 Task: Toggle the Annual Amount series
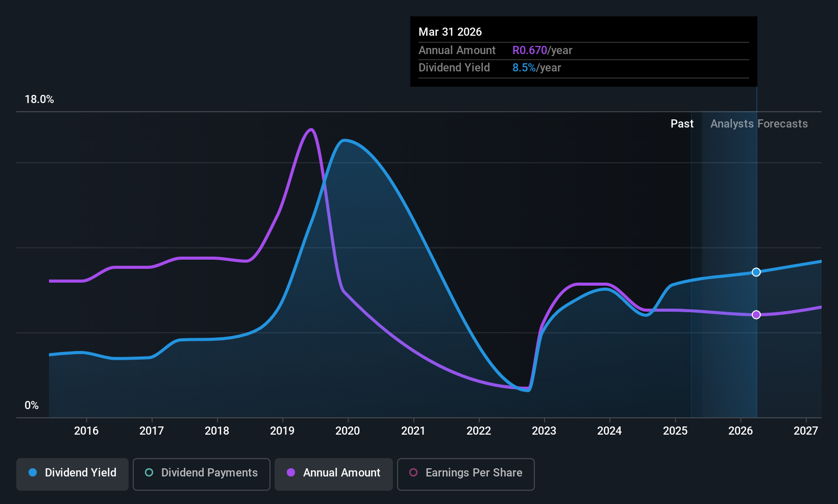click(334, 473)
